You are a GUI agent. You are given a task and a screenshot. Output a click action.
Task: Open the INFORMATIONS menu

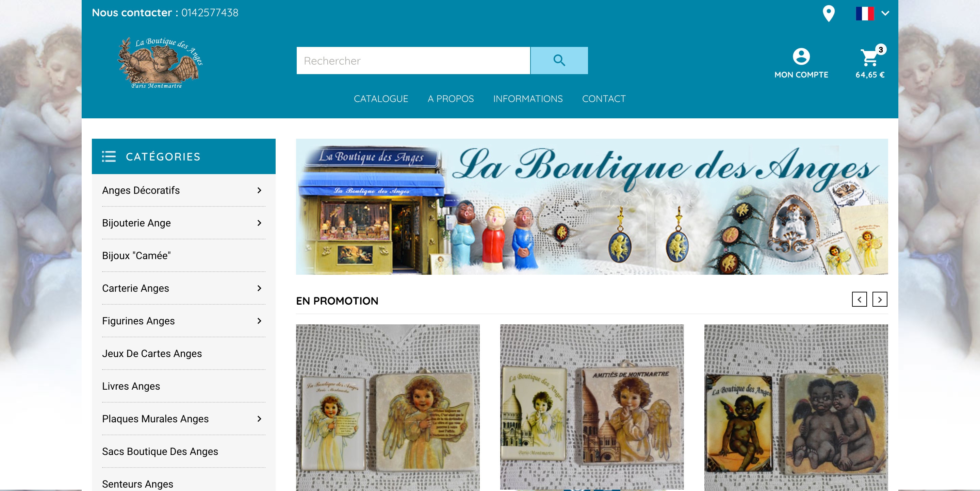[x=528, y=99]
